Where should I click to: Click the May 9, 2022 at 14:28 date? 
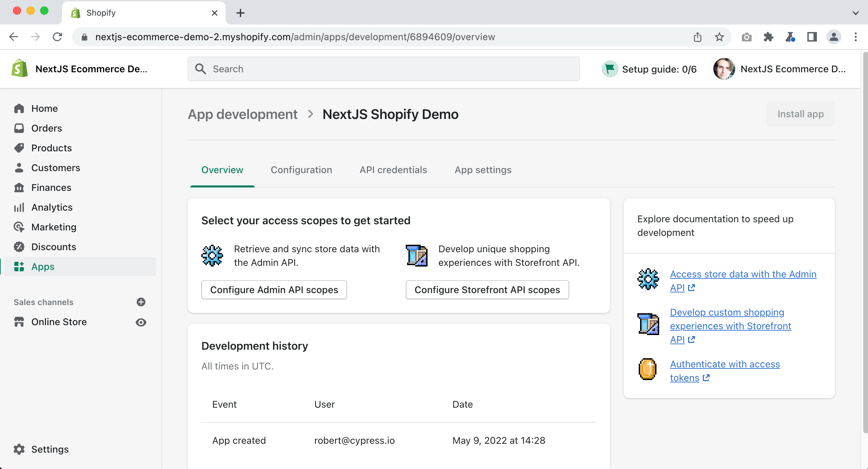[499, 440]
